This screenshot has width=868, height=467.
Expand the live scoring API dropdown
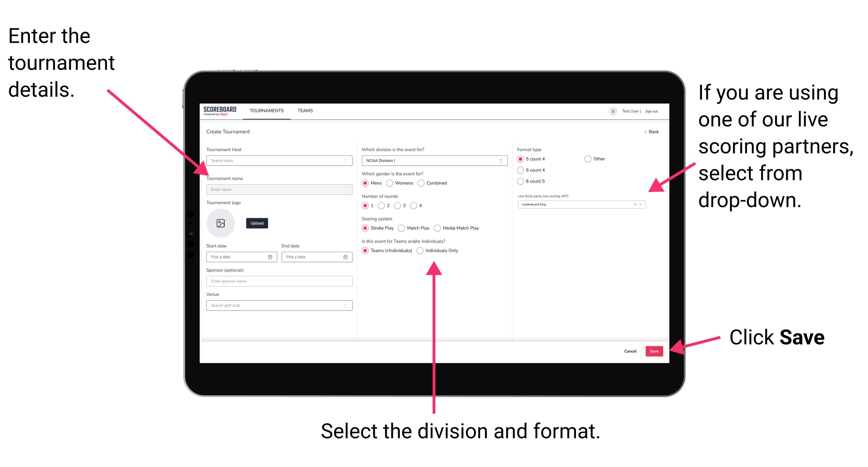(x=642, y=205)
